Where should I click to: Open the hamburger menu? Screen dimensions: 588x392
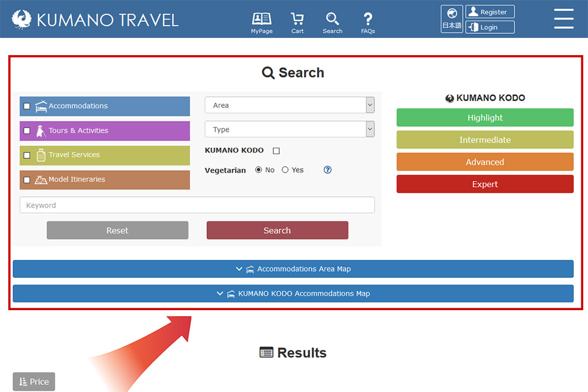(x=564, y=19)
